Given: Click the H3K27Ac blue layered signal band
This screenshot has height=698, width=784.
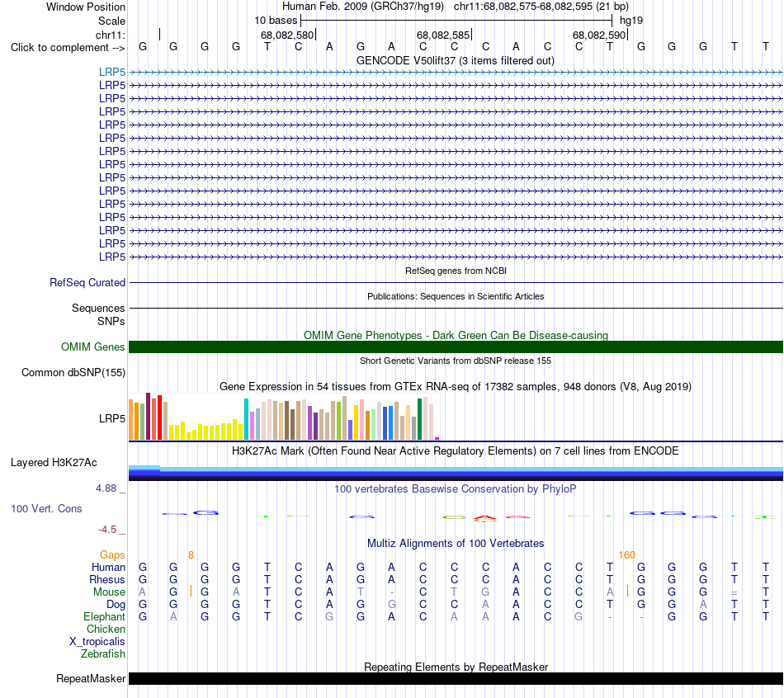Looking at the screenshot, I should [456, 474].
